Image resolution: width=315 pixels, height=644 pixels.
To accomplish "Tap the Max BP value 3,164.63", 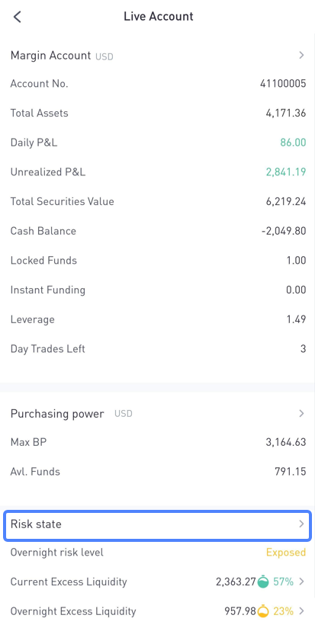I will coord(286,442).
